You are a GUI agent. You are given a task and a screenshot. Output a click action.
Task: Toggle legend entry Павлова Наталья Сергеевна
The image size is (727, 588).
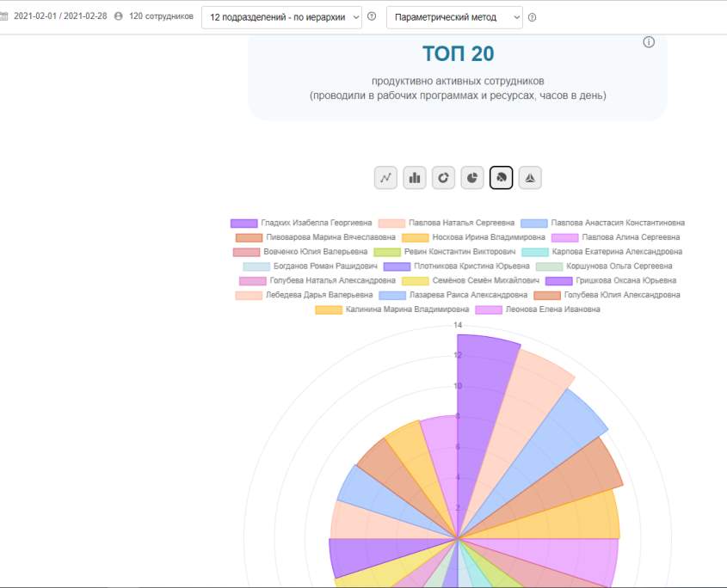tap(447, 223)
